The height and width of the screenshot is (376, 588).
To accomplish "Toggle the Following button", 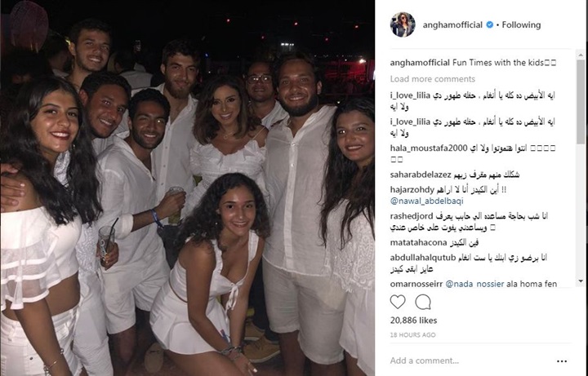I will (521, 24).
